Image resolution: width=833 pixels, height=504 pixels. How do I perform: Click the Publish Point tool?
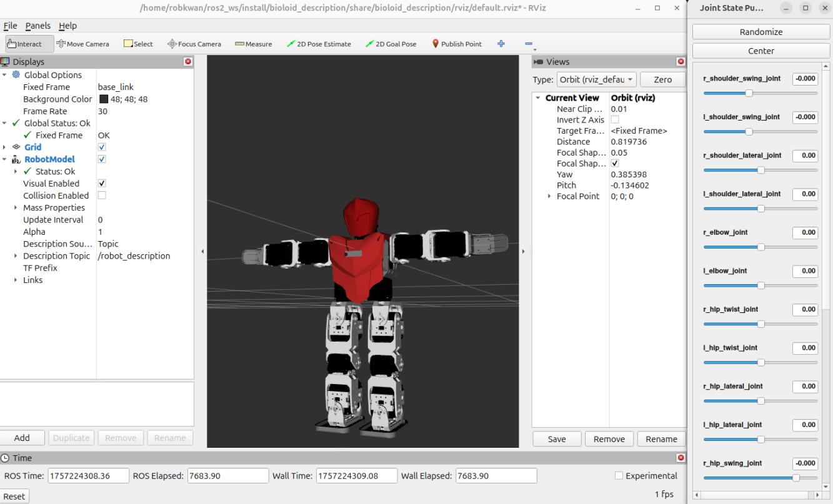(457, 44)
